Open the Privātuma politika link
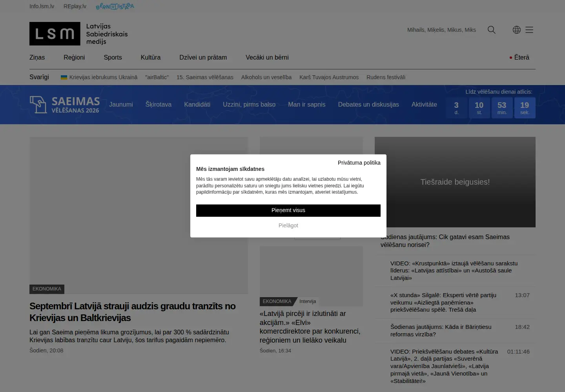Image resolution: width=565 pixels, height=392 pixels. click(359, 163)
